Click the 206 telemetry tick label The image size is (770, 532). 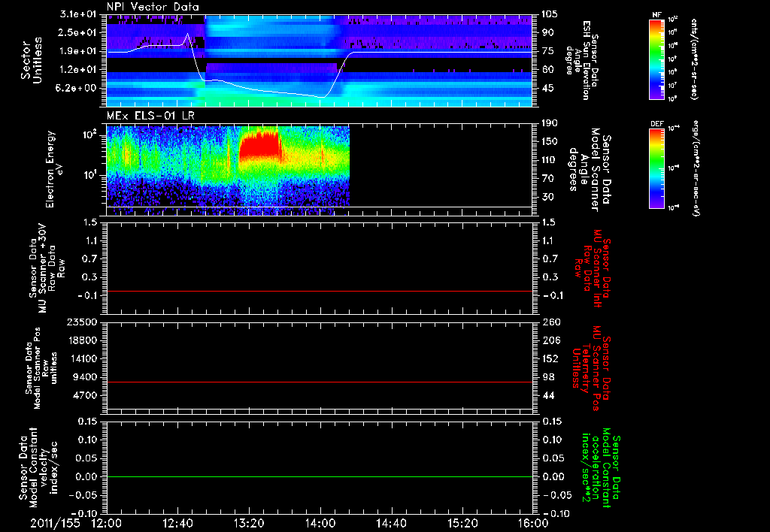pos(551,340)
